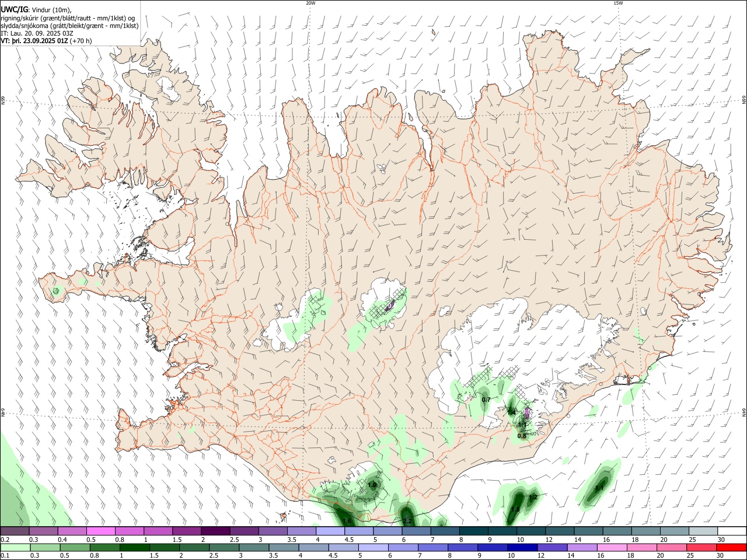This screenshot has height=560, width=747.
Task: Select the 'IT: Lau. 20. 09. 2025 03Z' line
Action: click(x=37, y=33)
